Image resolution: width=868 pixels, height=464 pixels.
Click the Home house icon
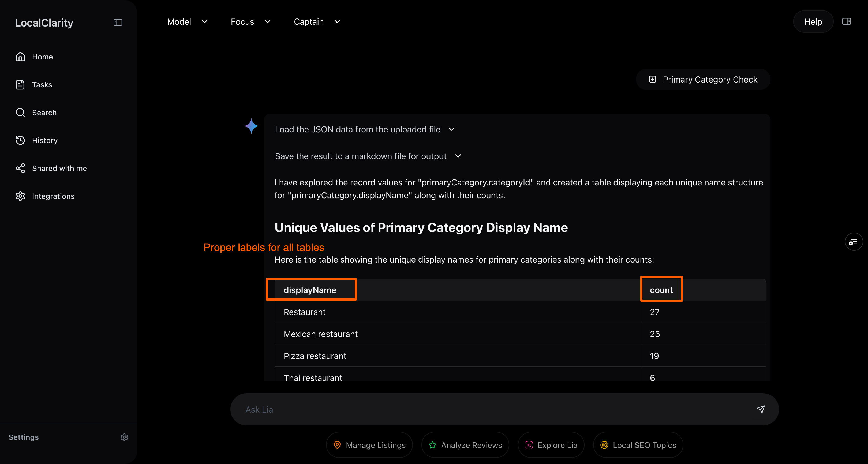coord(21,57)
